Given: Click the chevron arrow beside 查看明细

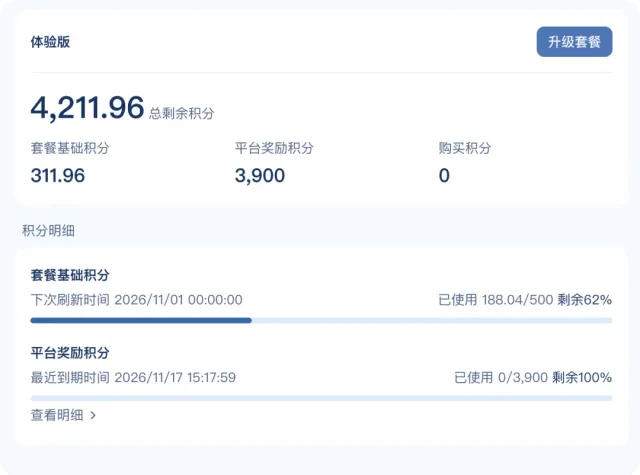Looking at the screenshot, I should [x=93, y=415].
